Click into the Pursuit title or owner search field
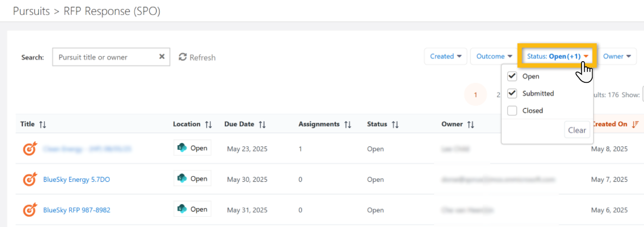 (x=106, y=57)
